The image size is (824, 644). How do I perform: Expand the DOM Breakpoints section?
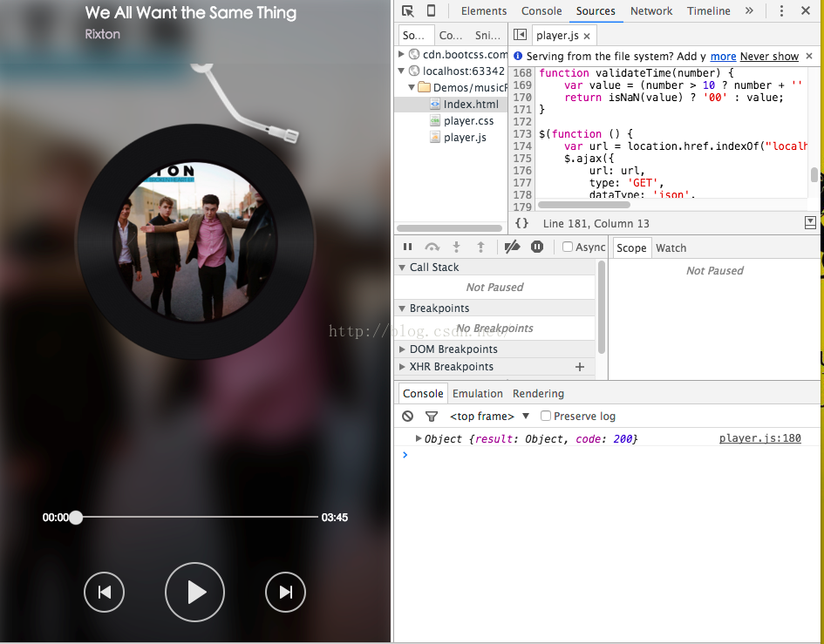402,349
